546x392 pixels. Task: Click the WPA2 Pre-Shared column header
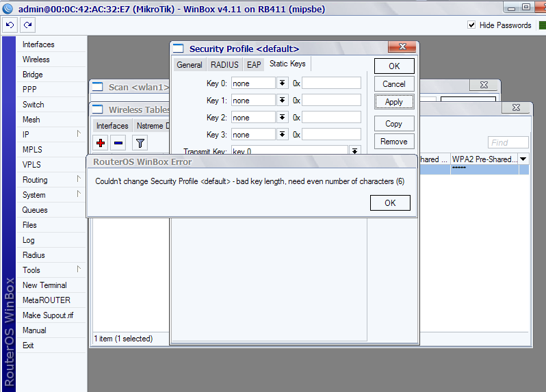[x=484, y=159]
